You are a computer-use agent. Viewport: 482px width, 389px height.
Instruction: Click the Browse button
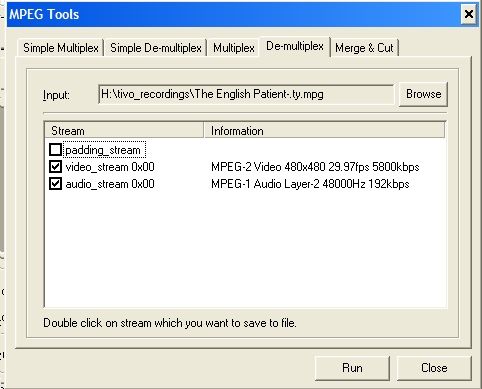tap(423, 94)
